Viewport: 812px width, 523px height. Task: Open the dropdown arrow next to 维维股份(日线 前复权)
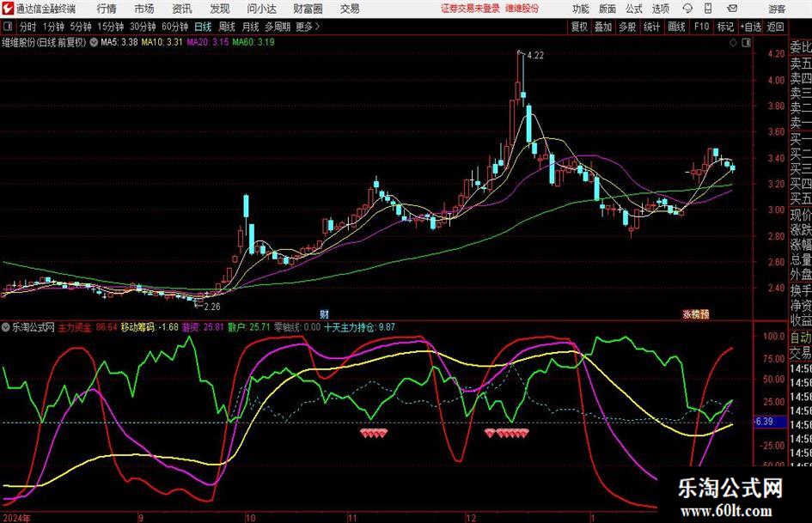point(94,42)
